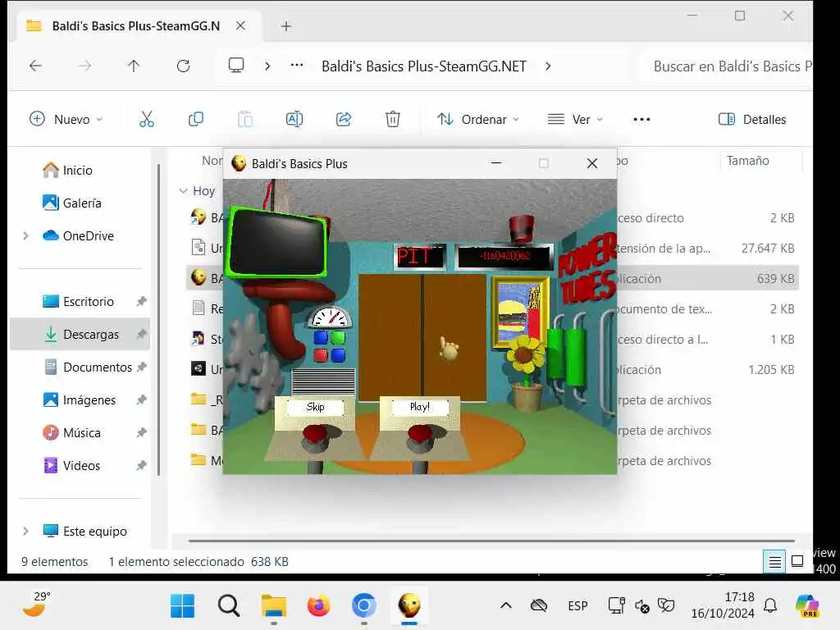Viewport: 840px width, 630px height.
Task: Open Firefox from taskbar
Action: click(x=319, y=606)
